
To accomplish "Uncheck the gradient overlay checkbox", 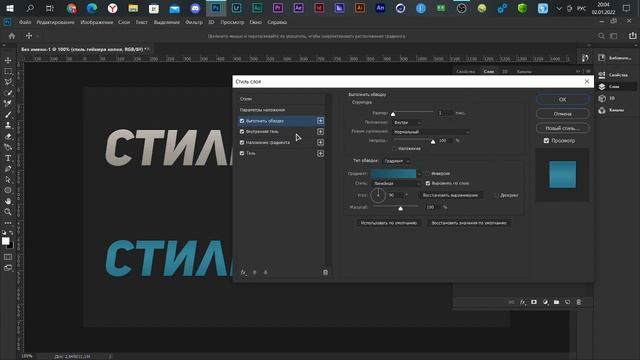I will tap(242, 142).
